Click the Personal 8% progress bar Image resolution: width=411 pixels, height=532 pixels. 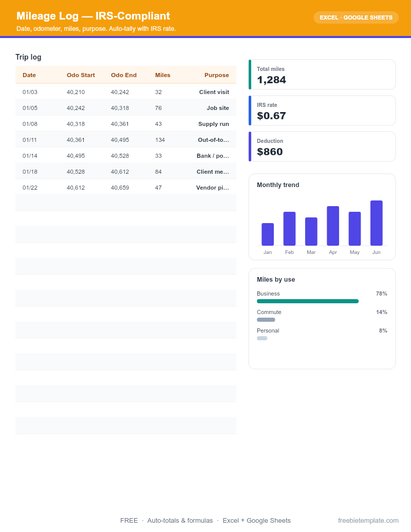point(262,338)
